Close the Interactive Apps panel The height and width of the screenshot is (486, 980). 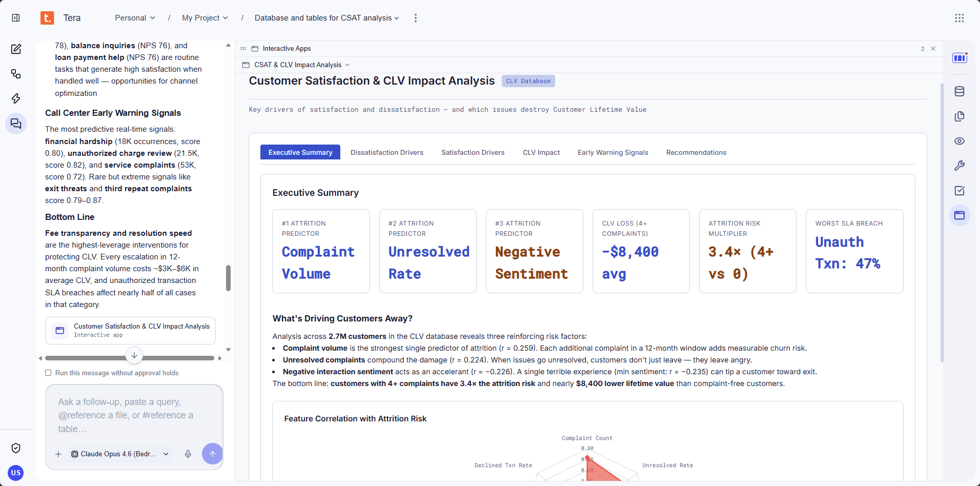click(x=933, y=49)
